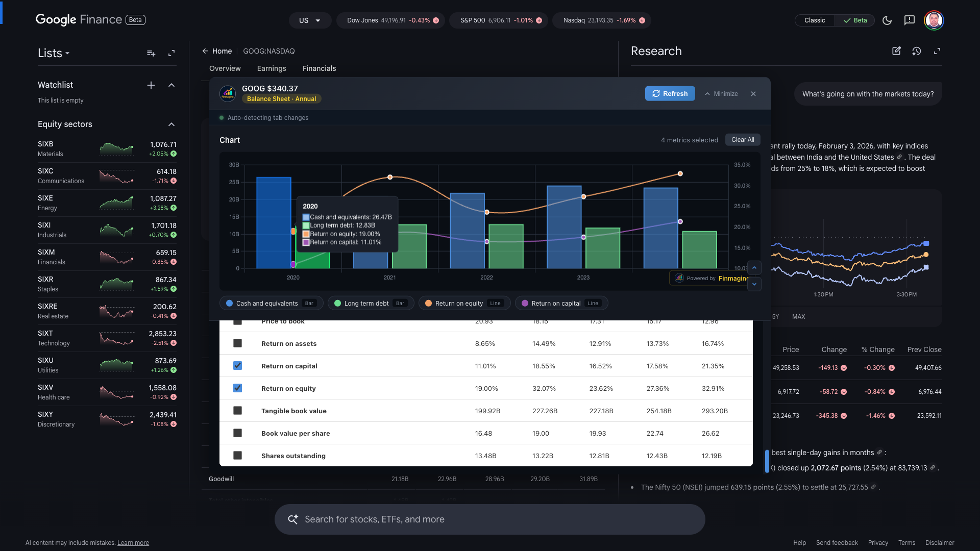Open the US market region dropdown
The width and height of the screenshot is (980, 551).
(310, 20)
